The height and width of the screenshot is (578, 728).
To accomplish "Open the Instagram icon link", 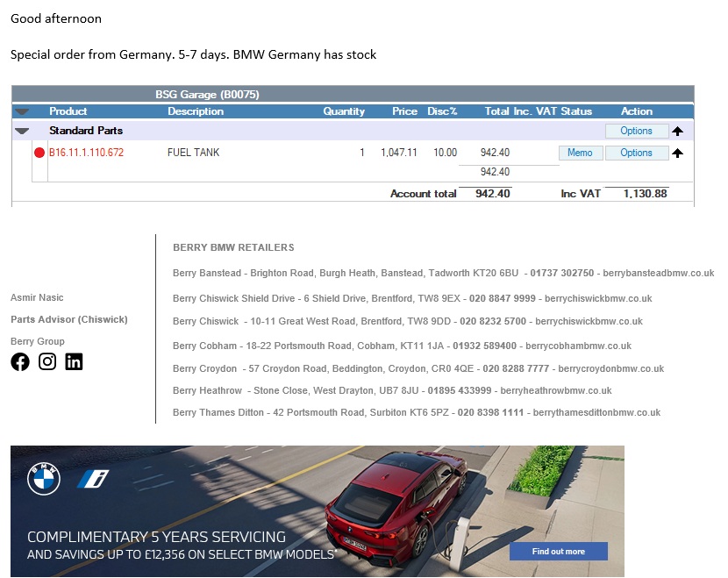I will pyautogui.click(x=47, y=361).
